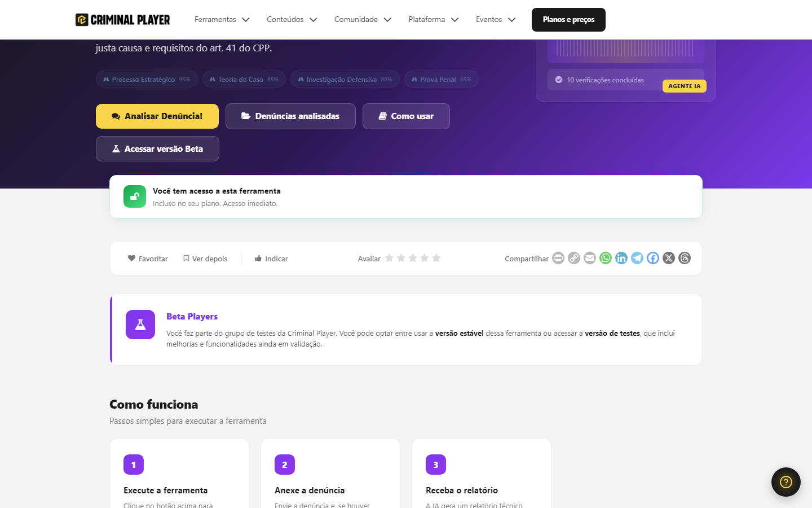The image size is (812, 508).
Task: Select the Teoria do Caso 85% tag
Action: pos(244,79)
